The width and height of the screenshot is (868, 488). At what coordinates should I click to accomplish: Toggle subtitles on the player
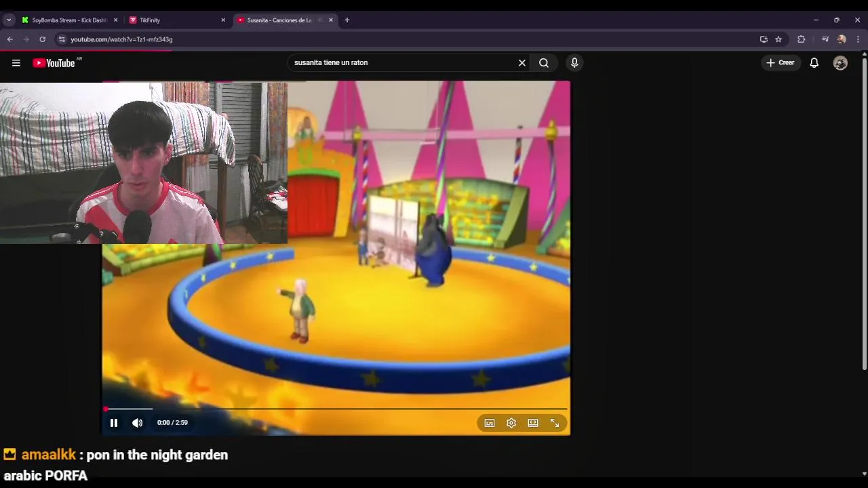(x=490, y=423)
